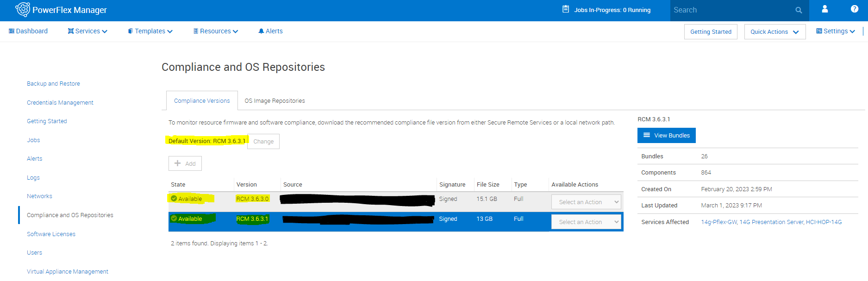Image resolution: width=868 pixels, height=281 pixels.
Task: Open Select an Action for RCM 3.6.3.0
Action: [586, 202]
